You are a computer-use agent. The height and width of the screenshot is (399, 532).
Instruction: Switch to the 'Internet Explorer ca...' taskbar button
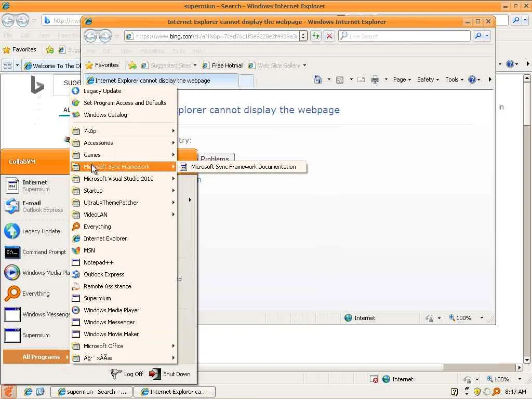(175, 392)
